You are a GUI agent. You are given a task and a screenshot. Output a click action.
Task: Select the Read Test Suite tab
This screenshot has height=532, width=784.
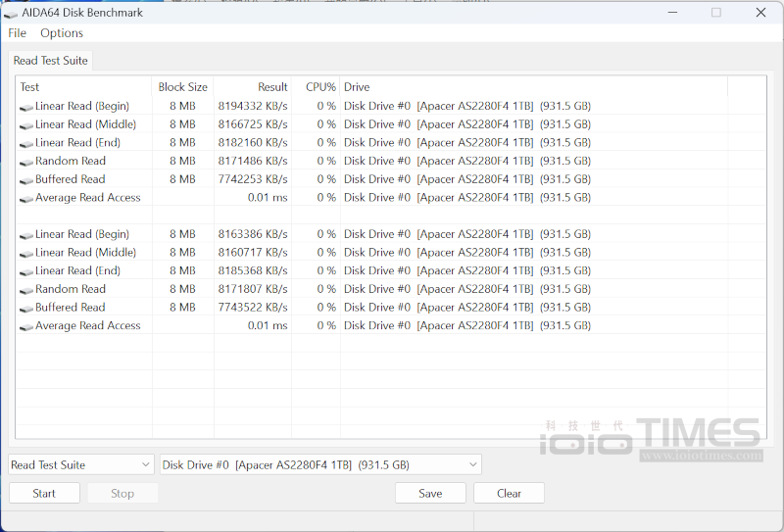click(51, 61)
